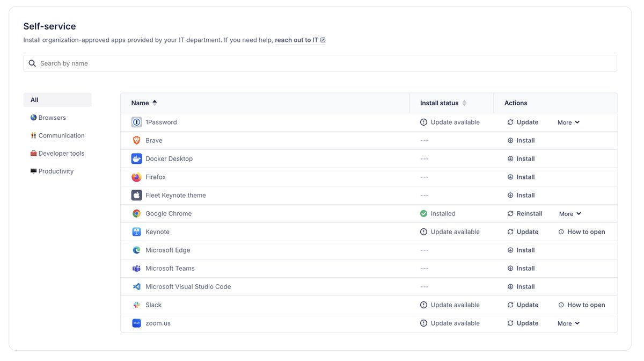Open How to open for Slack

(x=582, y=305)
